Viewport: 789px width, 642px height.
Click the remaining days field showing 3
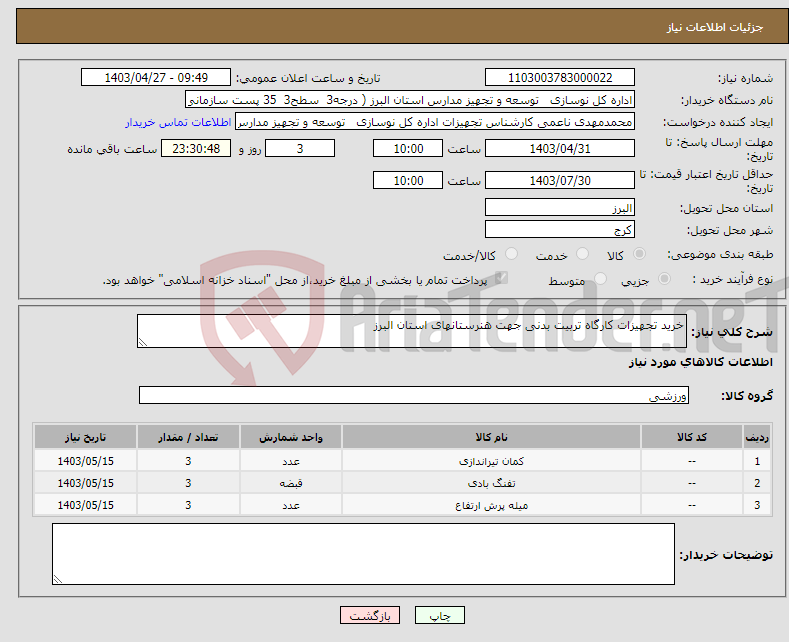(x=300, y=148)
